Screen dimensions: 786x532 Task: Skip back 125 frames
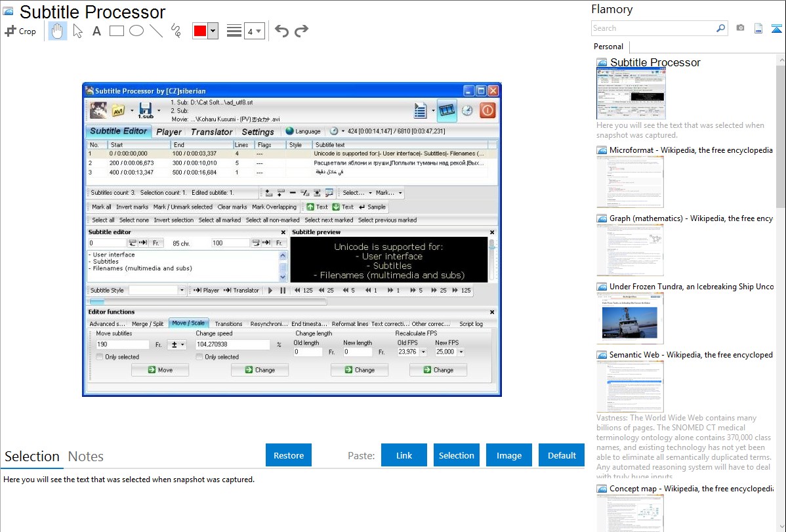coord(303,291)
